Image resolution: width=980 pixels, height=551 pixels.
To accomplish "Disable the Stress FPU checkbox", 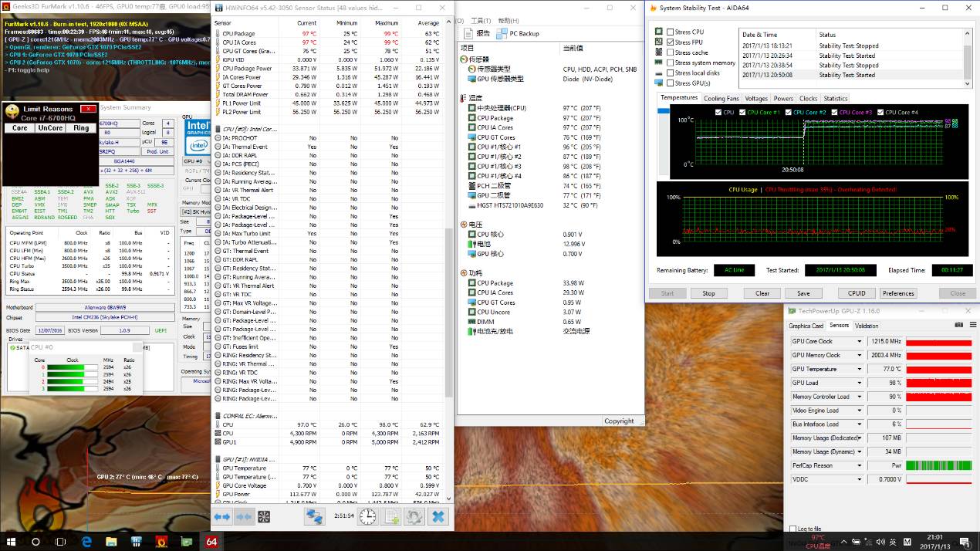I will 670,41.
